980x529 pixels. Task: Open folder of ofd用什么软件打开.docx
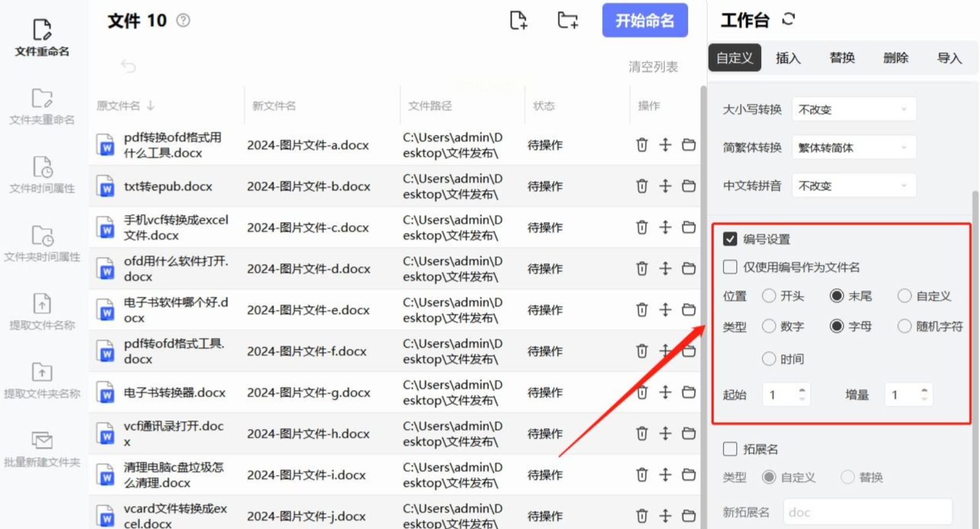(689, 269)
